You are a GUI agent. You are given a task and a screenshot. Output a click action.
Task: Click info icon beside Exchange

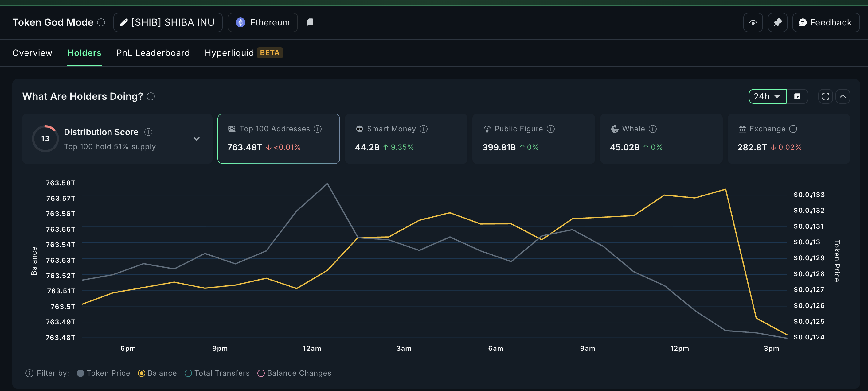(x=793, y=129)
